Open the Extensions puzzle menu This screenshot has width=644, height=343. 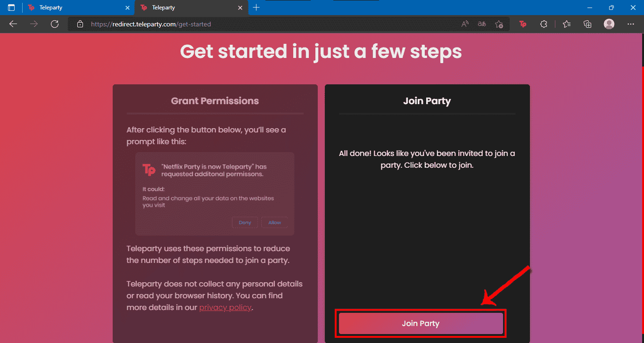tap(544, 24)
